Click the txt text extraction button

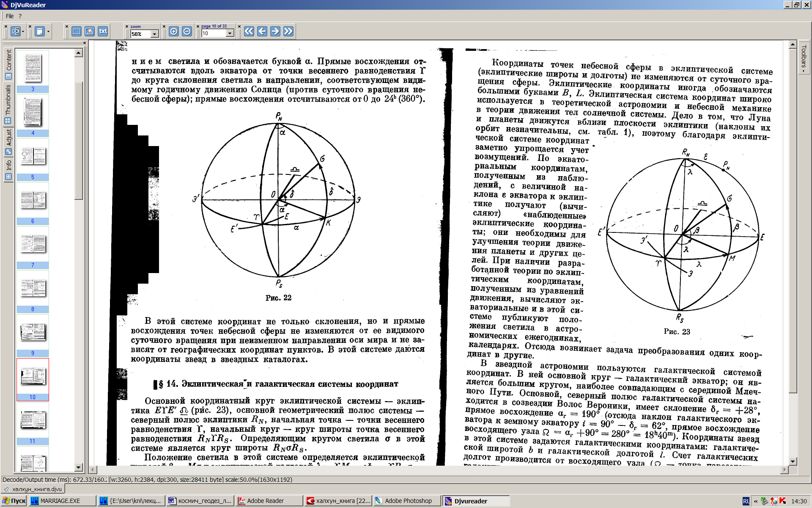click(x=103, y=31)
